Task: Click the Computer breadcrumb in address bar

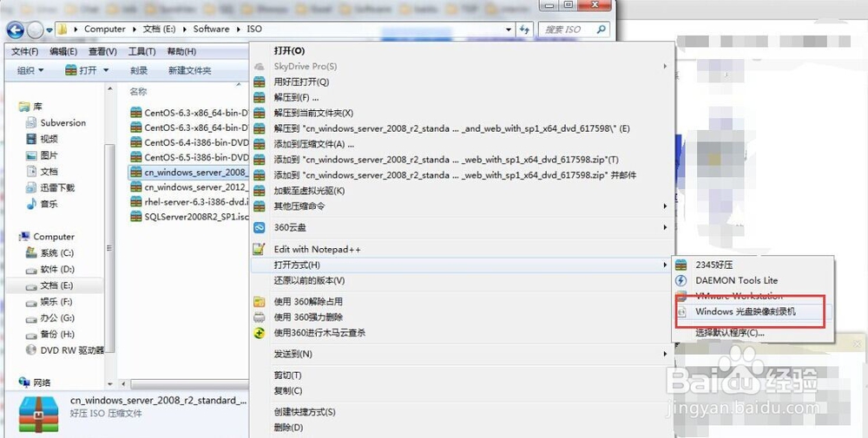Action: click(x=105, y=29)
